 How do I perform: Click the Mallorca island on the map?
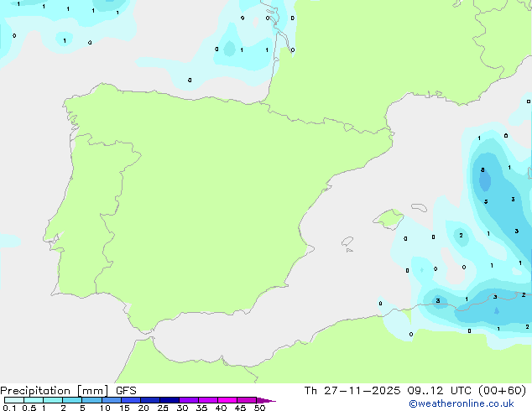point(389,218)
